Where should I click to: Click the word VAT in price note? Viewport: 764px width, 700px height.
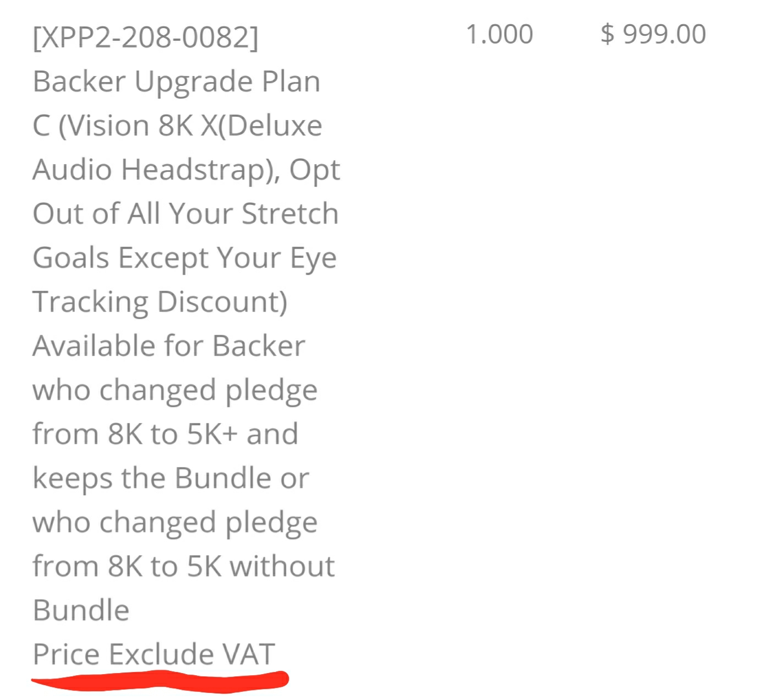248,654
